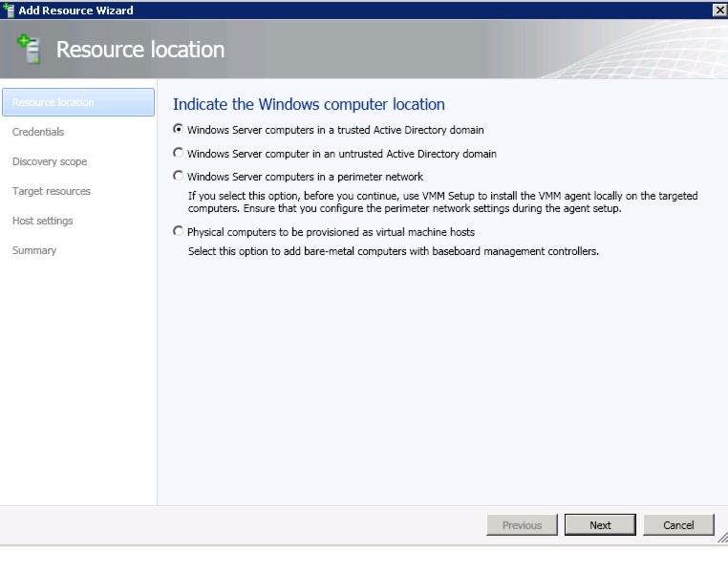Choose physical computers as virtual machine hosts
The image size is (728, 573).
(178, 231)
